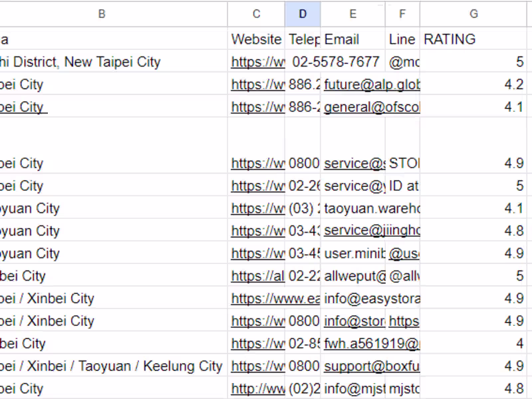The height and width of the screenshot is (399, 532).
Task: Open the https://www.ea website link
Action: pyautogui.click(x=275, y=298)
